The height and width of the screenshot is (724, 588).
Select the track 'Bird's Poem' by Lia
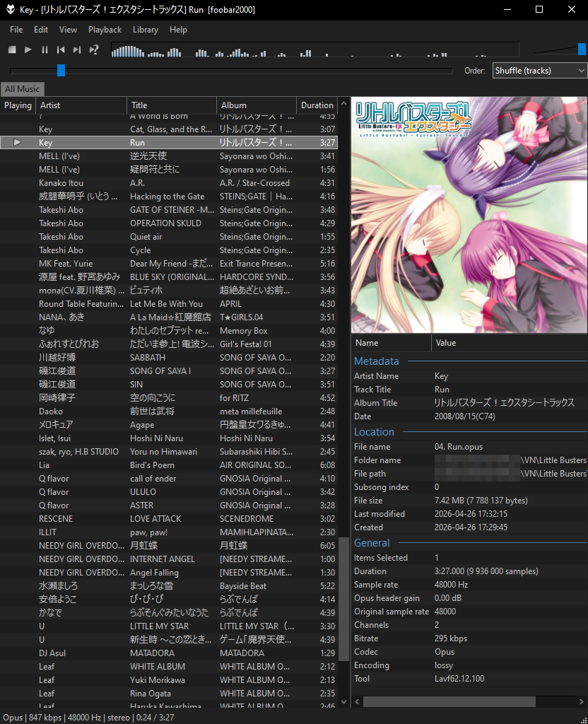[169, 465]
